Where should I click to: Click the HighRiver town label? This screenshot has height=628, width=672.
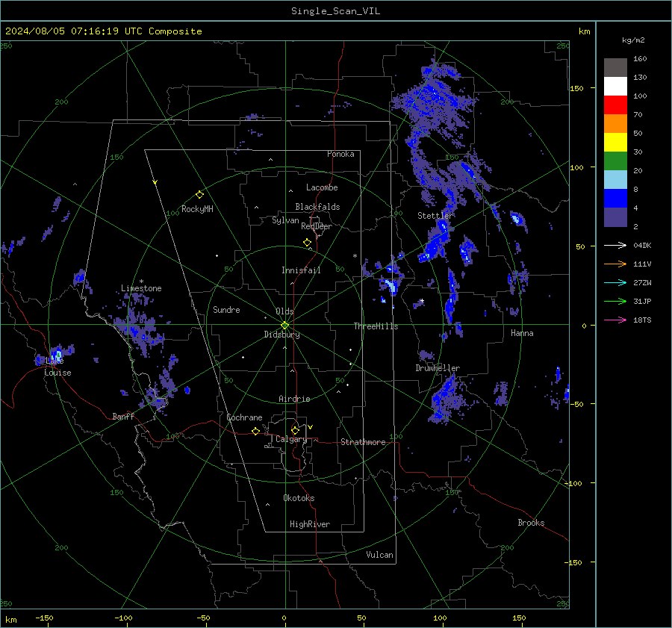(310, 524)
